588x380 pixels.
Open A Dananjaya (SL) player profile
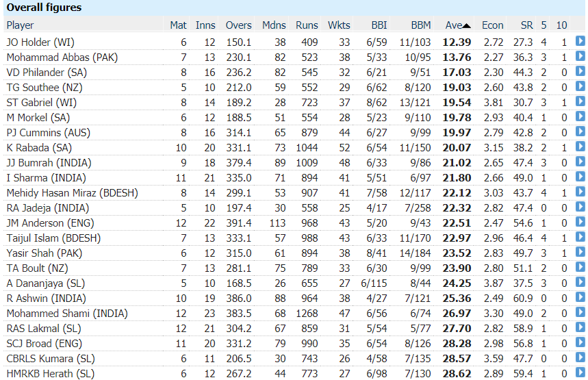tap(46, 283)
